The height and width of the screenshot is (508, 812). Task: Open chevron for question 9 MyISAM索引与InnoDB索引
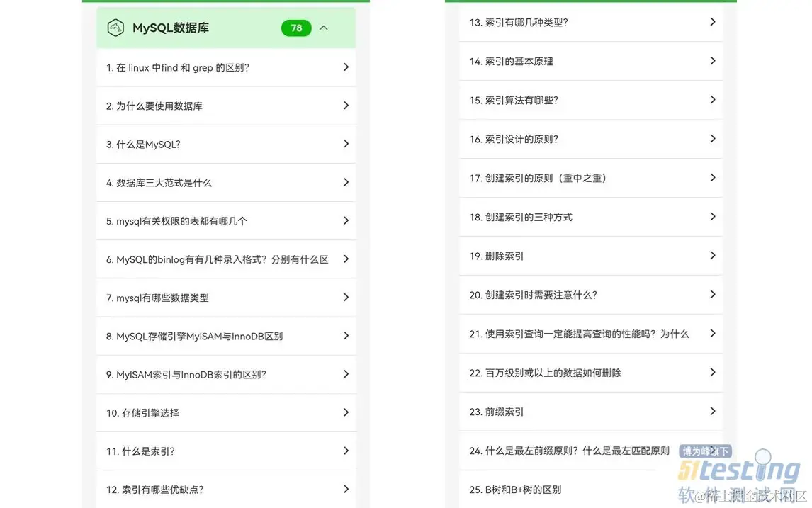point(346,374)
